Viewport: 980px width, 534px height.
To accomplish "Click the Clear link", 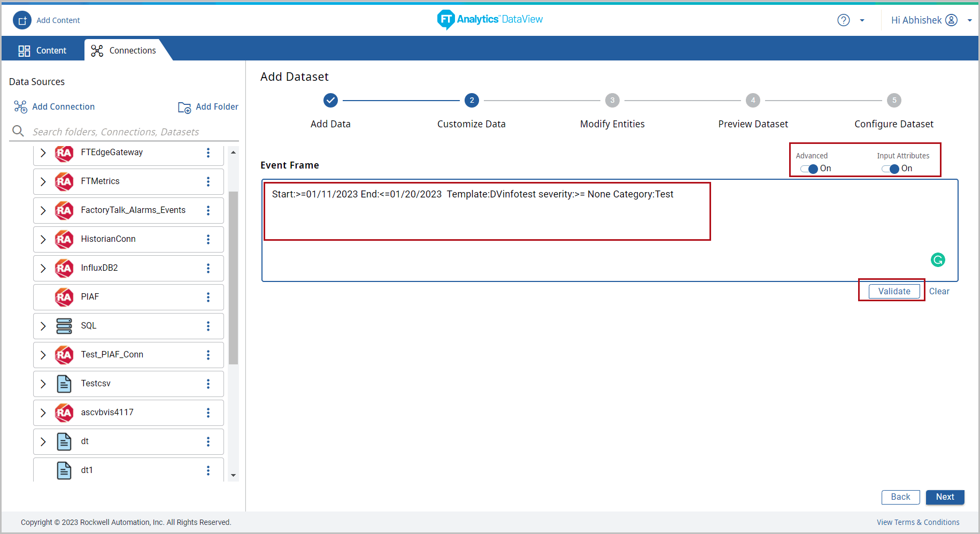I will click(939, 292).
